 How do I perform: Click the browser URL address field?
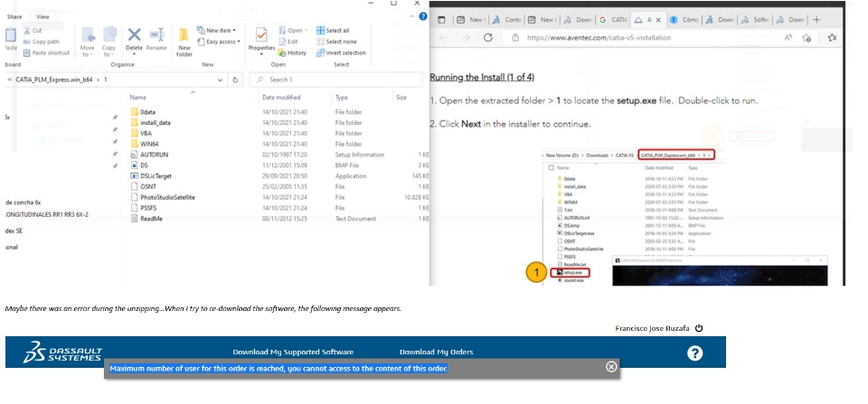click(598, 38)
